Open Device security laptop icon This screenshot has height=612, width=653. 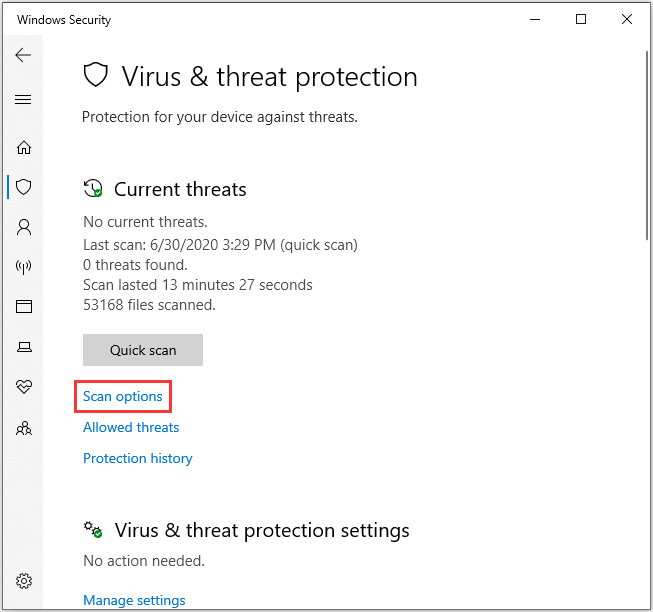(24, 347)
